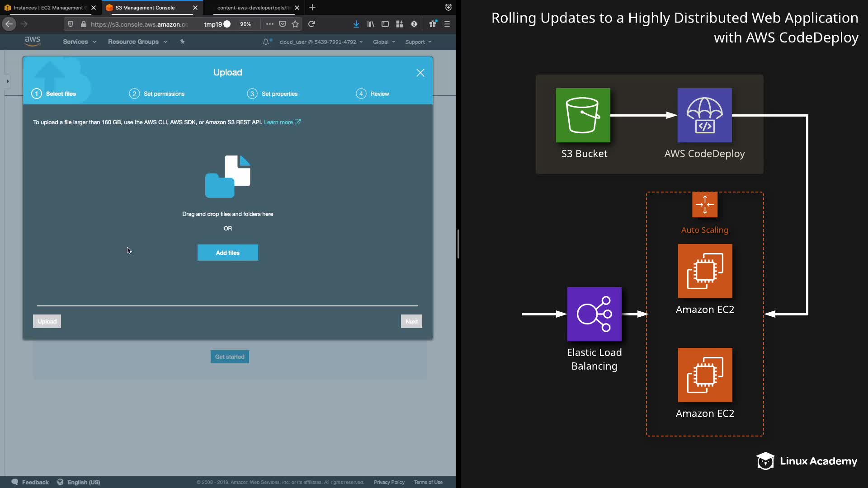Image resolution: width=868 pixels, height=488 pixels.
Task: Switch to the content-aws-developertools tab
Action: coord(252,8)
